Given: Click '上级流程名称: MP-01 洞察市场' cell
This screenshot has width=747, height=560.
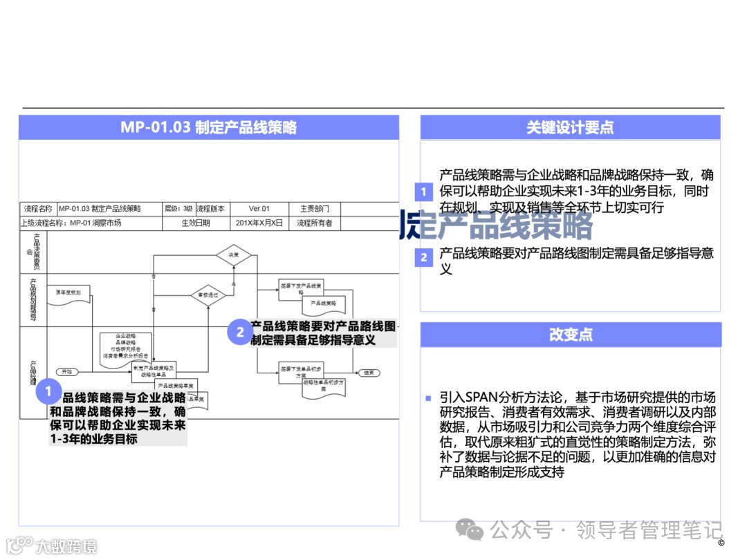Looking at the screenshot, I should point(91,223).
